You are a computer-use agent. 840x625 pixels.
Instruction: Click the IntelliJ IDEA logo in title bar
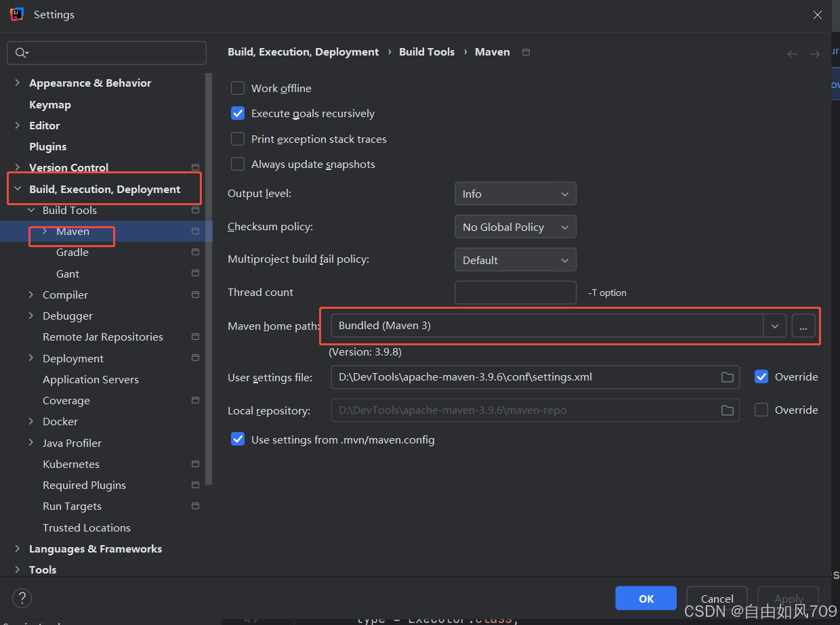click(17, 14)
